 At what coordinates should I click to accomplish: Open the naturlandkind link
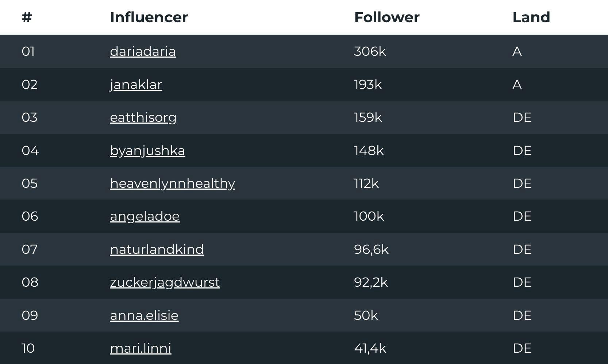[x=157, y=249]
